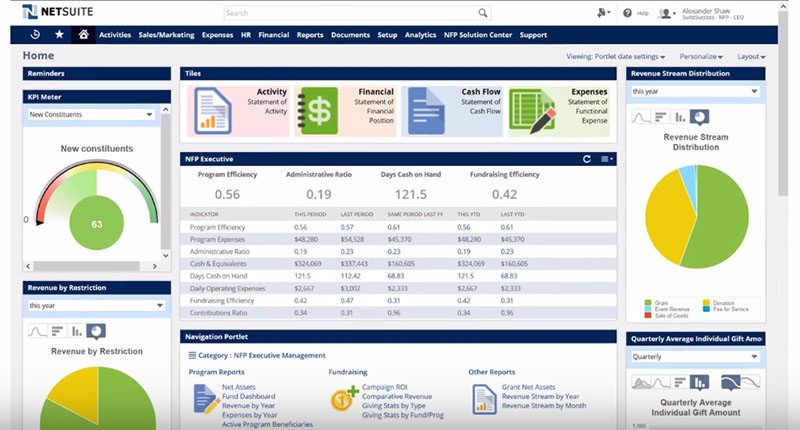The image size is (800, 430).
Task: Select pie chart in Revenue by Restriction
Action: click(x=96, y=332)
